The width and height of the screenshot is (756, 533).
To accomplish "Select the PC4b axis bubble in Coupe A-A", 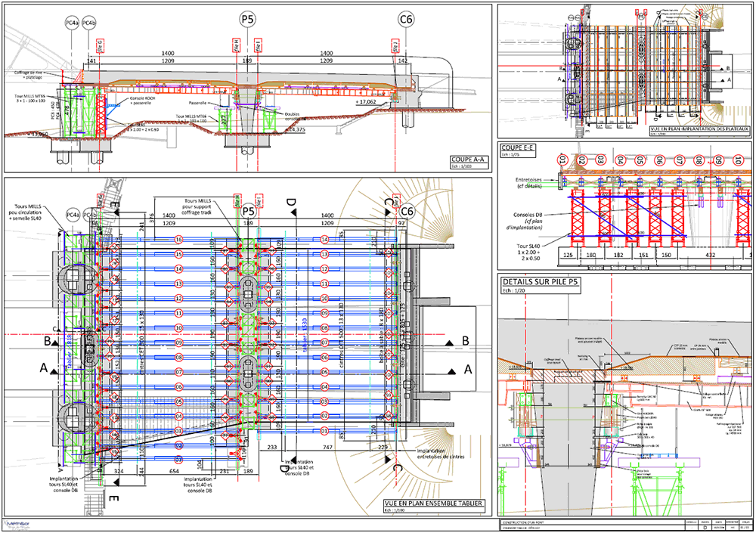I will [88, 23].
